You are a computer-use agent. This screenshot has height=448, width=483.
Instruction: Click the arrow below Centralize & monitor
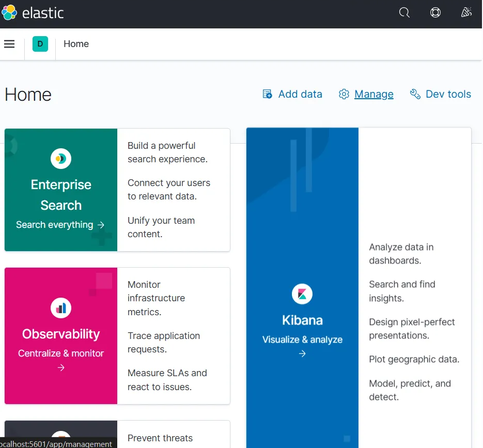pos(61,367)
